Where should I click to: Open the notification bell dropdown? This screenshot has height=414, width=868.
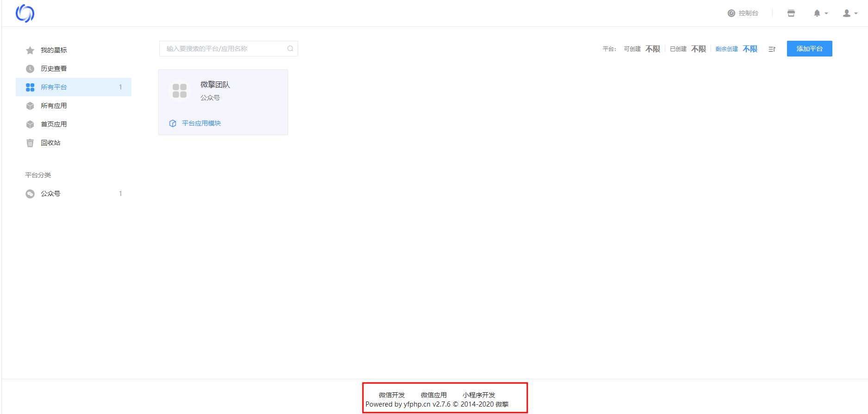click(820, 13)
